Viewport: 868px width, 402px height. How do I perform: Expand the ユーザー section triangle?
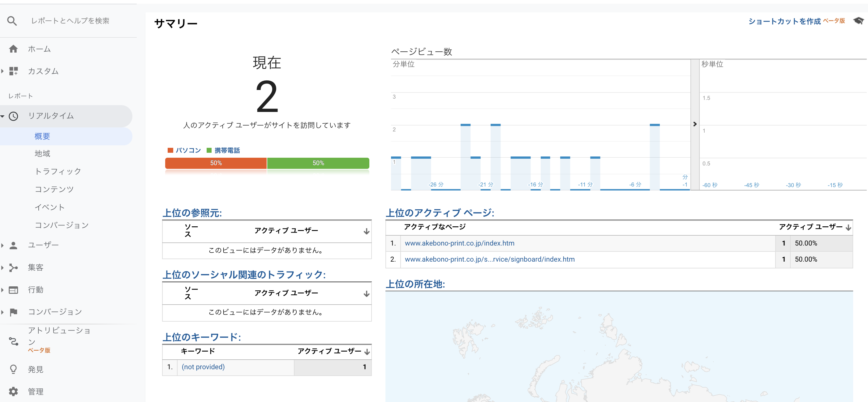pos(2,245)
